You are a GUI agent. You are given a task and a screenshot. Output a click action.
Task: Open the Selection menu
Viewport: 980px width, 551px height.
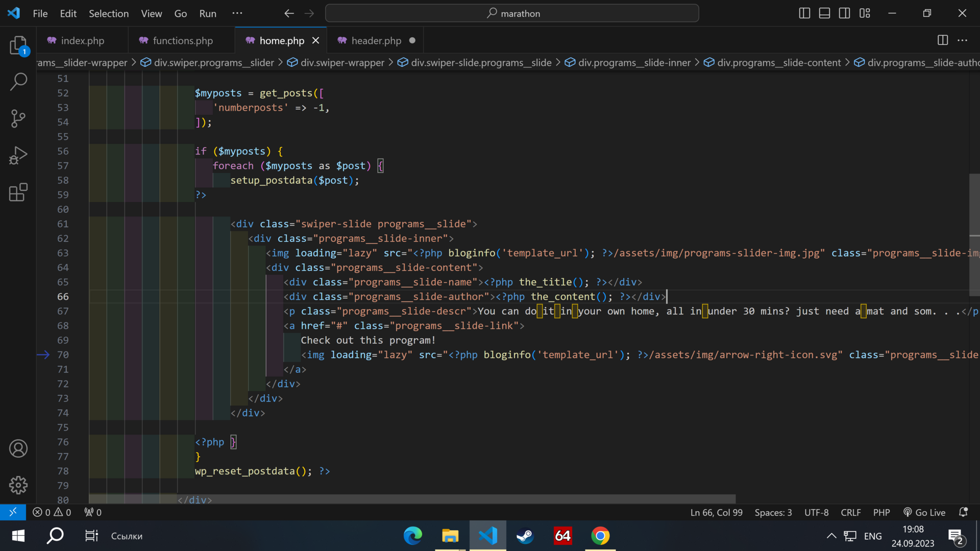click(109, 13)
